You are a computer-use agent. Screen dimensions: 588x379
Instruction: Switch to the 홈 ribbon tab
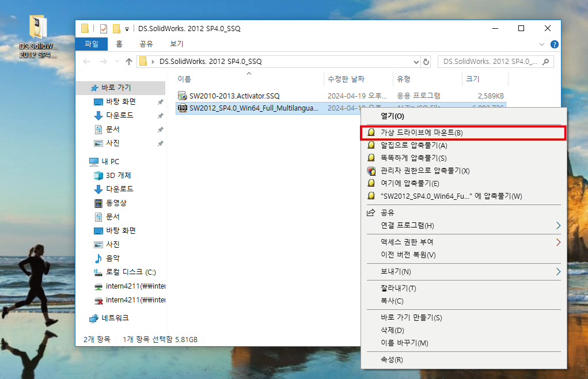point(119,44)
